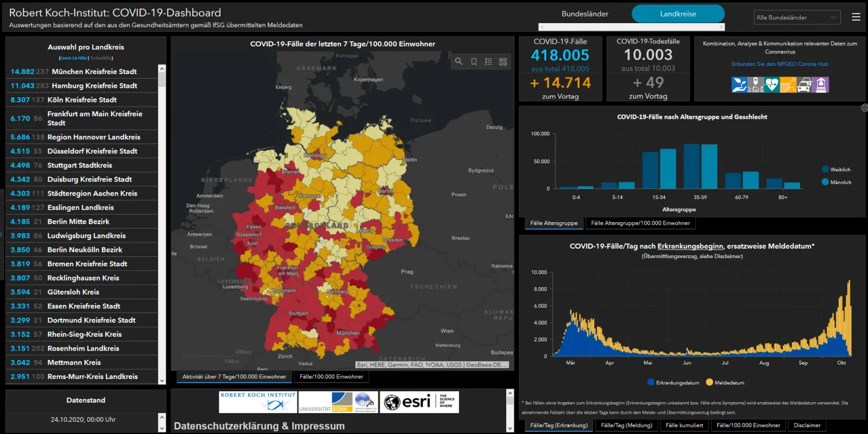The width and height of the screenshot is (868, 434).
Task: Select the Fälle/Tag (Meldung) tab
Action: (x=627, y=424)
